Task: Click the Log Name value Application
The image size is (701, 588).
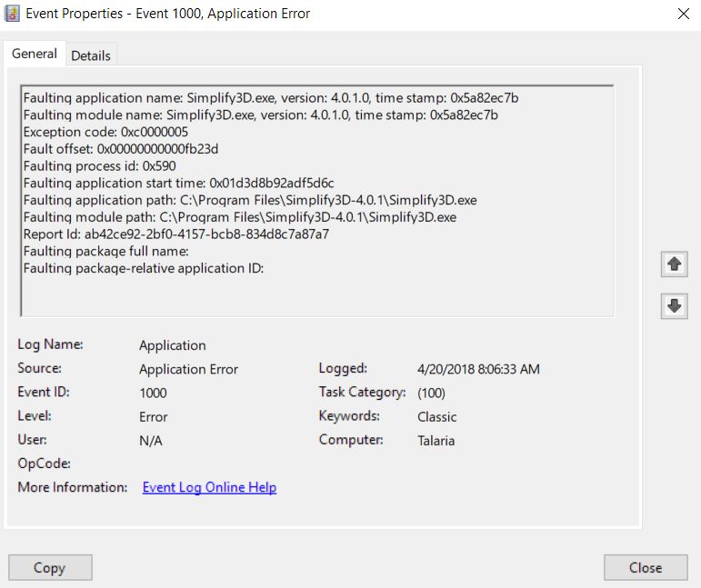Action: point(173,345)
